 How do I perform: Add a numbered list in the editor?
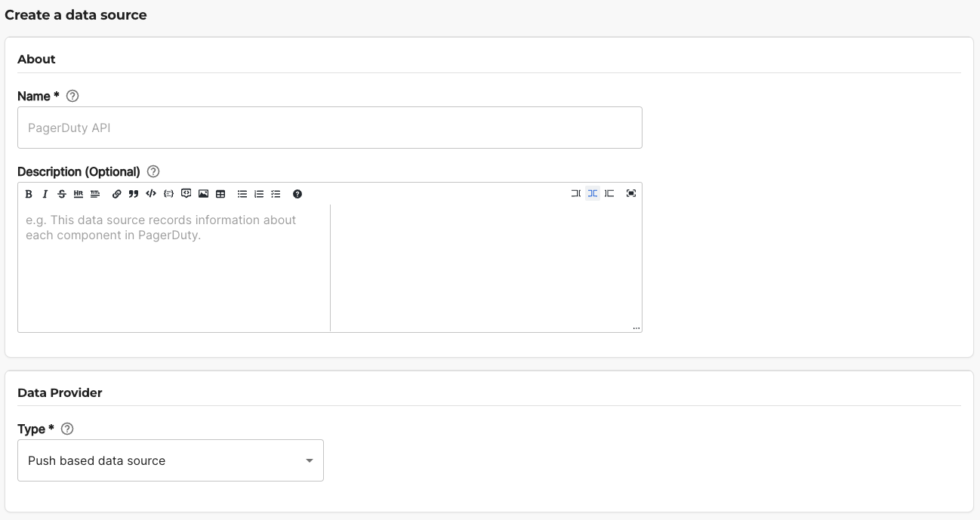pyautogui.click(x=258, y=193)
